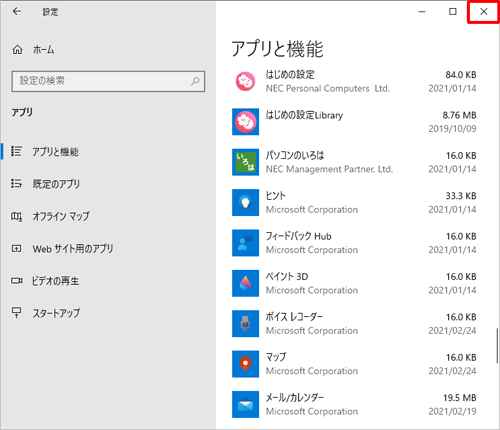The image size is (500, 430).
Task: Select the ヒント app name
Action: (x=276, y=196)
